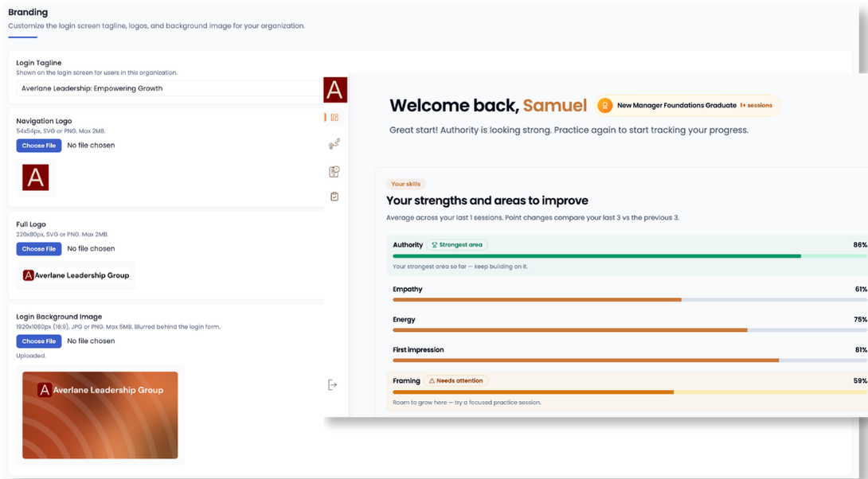Viewport: 868px width, 479px height.
Task: Click the First impression progress bar
Action: click(x=631, y=360)
